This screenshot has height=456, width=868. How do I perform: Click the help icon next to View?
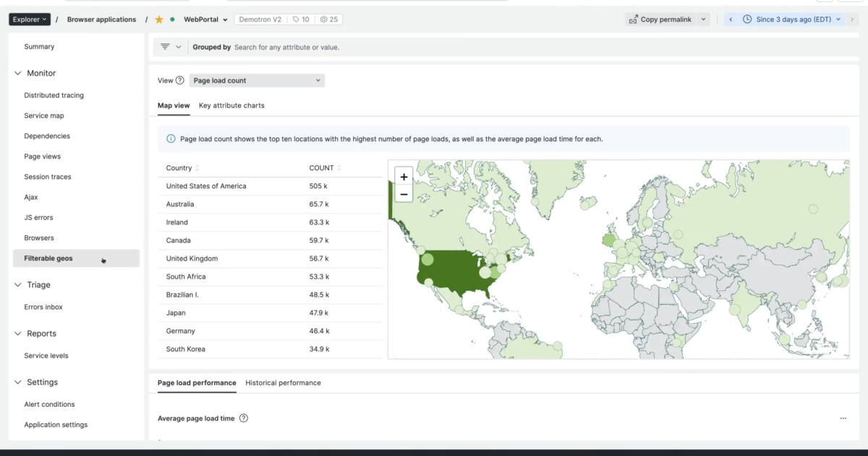click(x=180, y=80)
